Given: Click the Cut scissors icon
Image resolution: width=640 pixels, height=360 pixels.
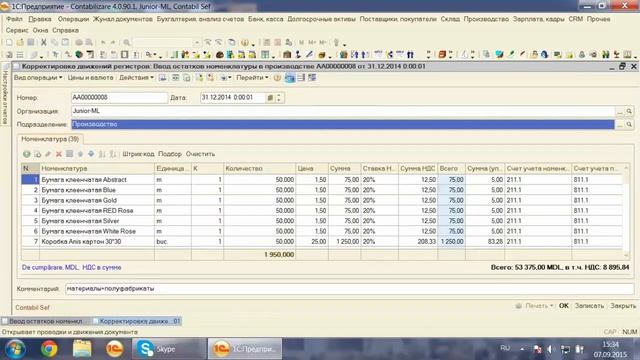Looking at the screenshot, I should 43,42.
